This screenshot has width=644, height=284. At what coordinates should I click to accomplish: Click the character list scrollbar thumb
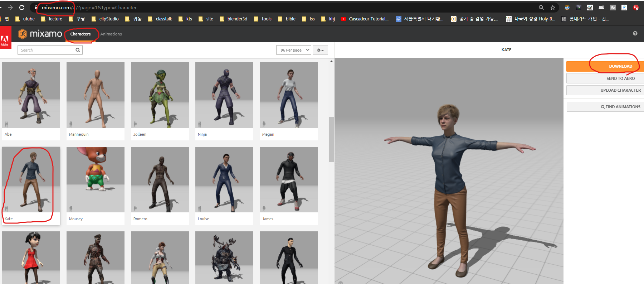[x=331, y=139]
